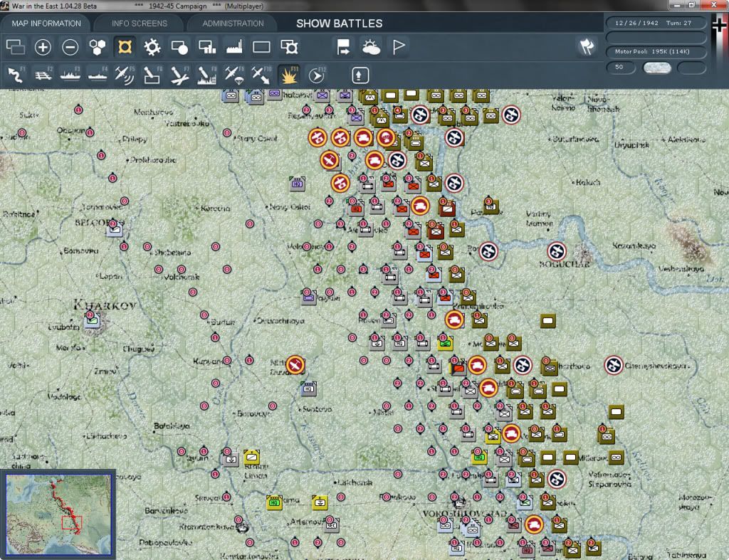Select the F9 air transport parachute mode
The height and width of the screenshot is (560, 729).
tap(234, 75)
